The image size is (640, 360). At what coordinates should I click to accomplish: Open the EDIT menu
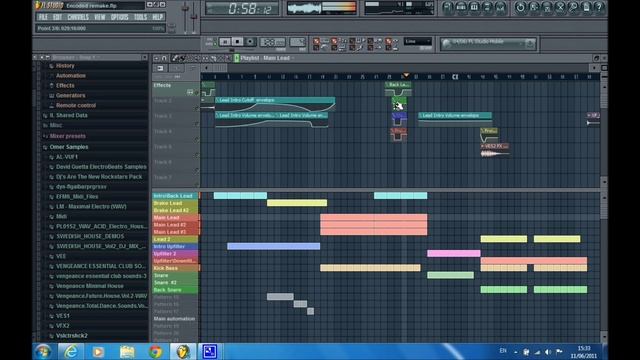coord(57,17)
